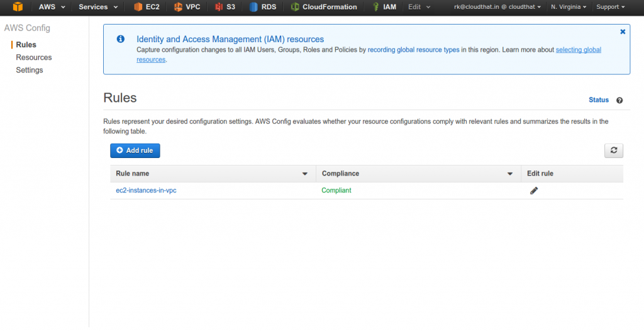The height and width of the screenshot is (331, 644).
Task: Click the AWS Config heading
Action: [27, 28]
